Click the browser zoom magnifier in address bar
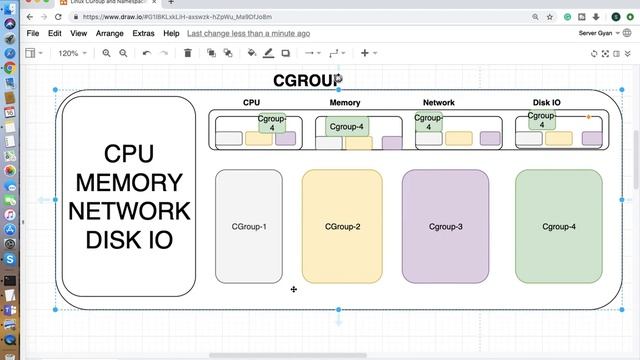640x360 pixels. click(x=535, y=17)
